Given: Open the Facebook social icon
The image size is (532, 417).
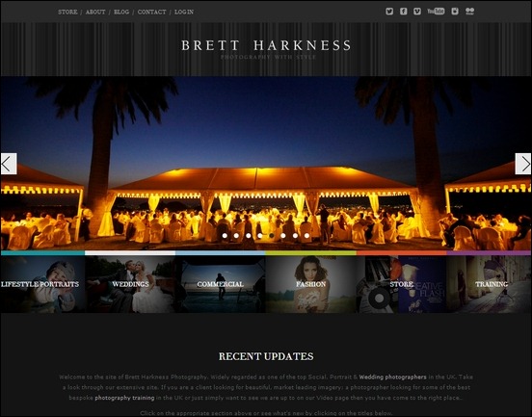Looking at the screenshot, I should tap(403, 12).
